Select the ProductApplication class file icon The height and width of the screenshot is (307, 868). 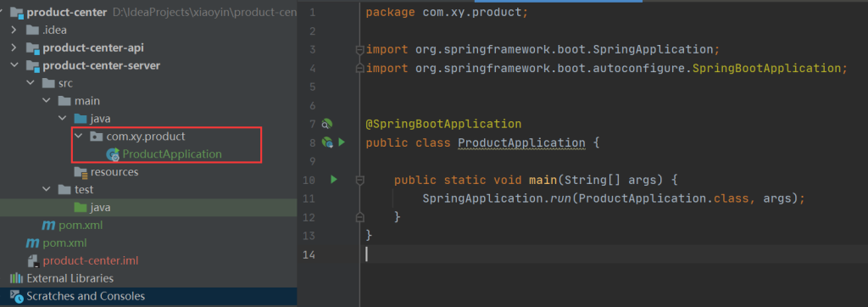[114, 154]
